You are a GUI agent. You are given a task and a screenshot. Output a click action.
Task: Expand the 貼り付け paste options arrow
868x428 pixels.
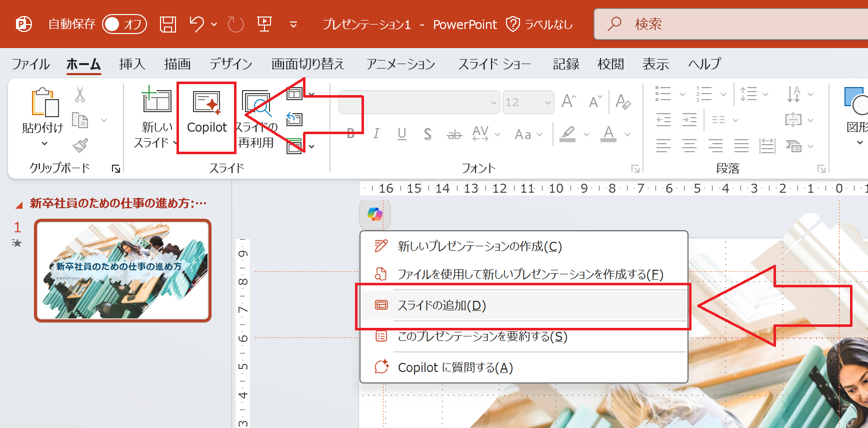(x=44, y=144)
